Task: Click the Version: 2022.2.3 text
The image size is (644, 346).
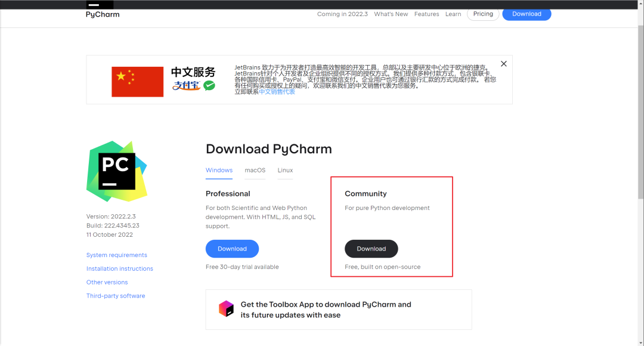Action: [x=111, y=217]
